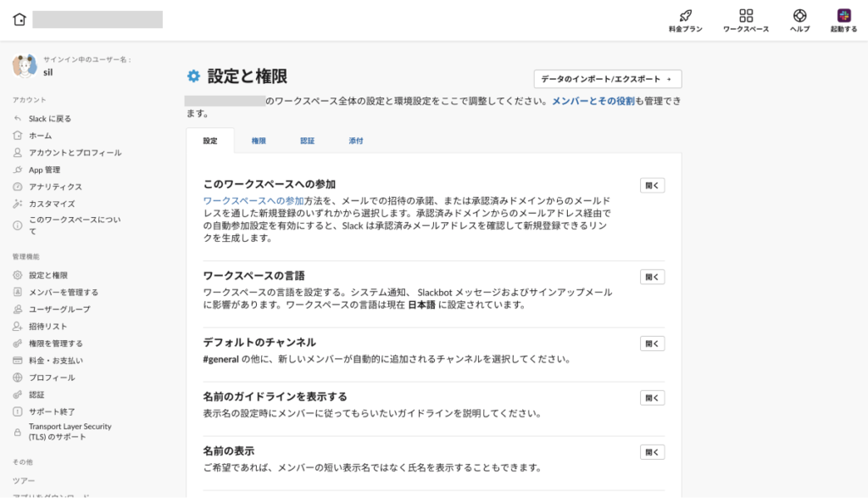Open the ワークスペース grid icon

tap(745, 16)
